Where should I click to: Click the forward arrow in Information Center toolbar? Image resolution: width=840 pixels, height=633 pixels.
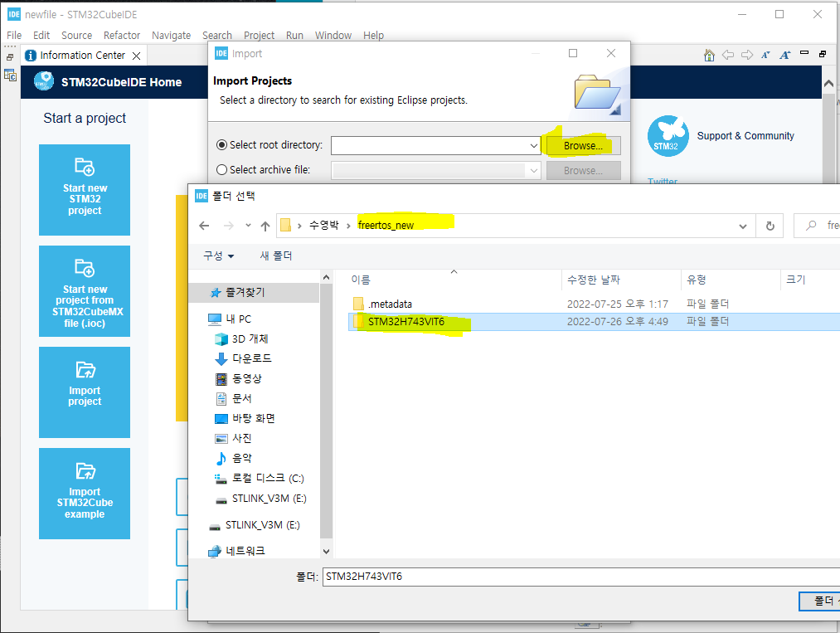point(747,55)
